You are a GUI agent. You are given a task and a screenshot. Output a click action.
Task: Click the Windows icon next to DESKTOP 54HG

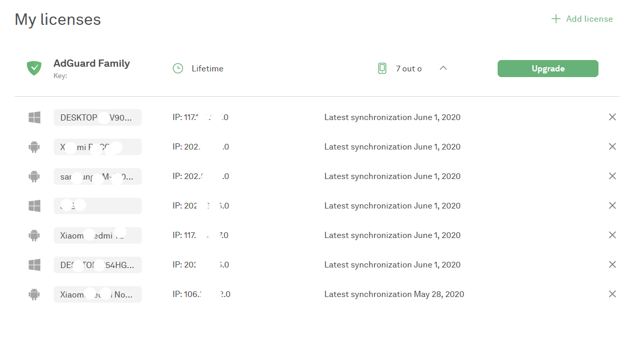[34, 265]
